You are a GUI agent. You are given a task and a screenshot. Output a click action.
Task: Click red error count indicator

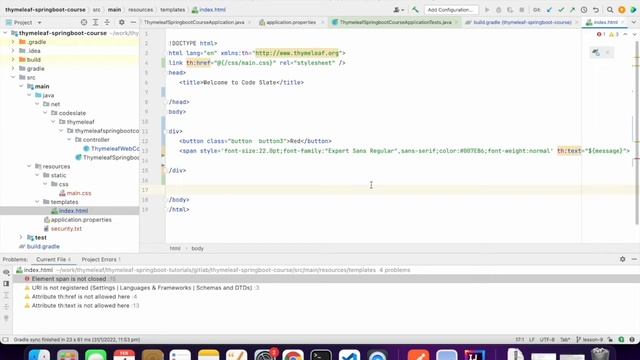[601, 35]
